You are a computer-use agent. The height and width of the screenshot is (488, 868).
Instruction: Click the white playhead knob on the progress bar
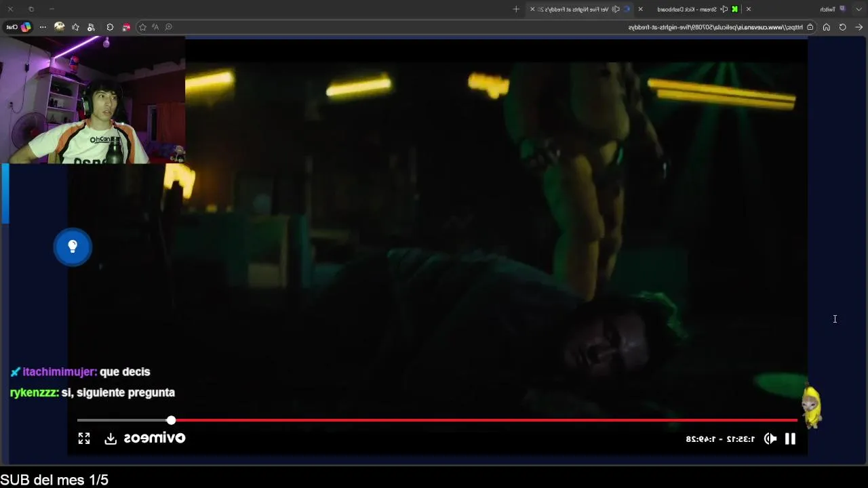(171, 420)
